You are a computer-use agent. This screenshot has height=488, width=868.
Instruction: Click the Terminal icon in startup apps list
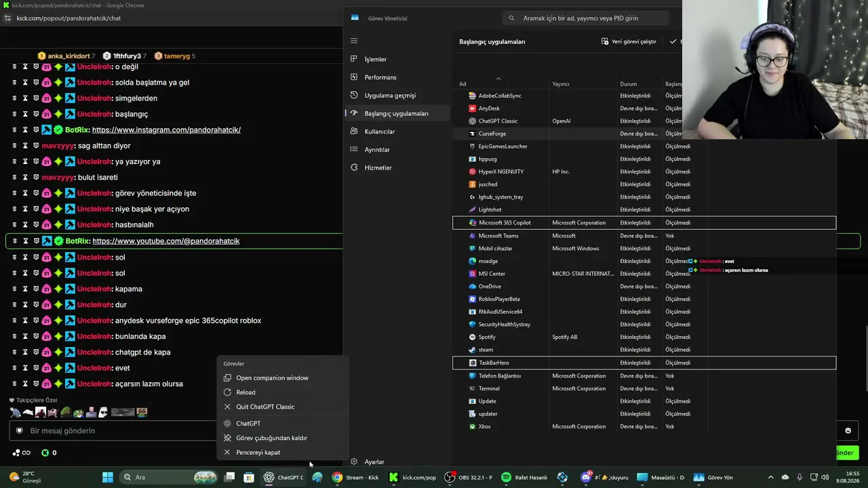(x=473, y=388)
